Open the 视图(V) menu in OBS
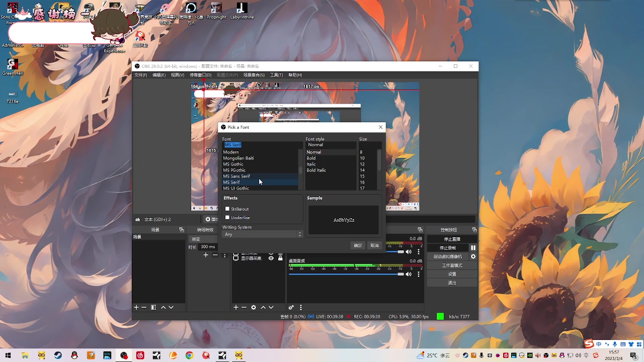This screenshot has width=644, height=362. (x=178, y=75)
